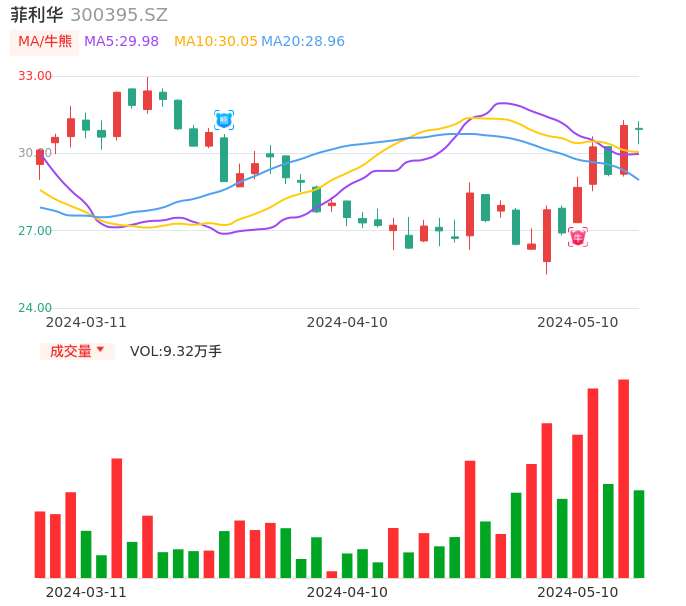
Task: Click the tallest red volume bar
Action: (x=624, y=478)
